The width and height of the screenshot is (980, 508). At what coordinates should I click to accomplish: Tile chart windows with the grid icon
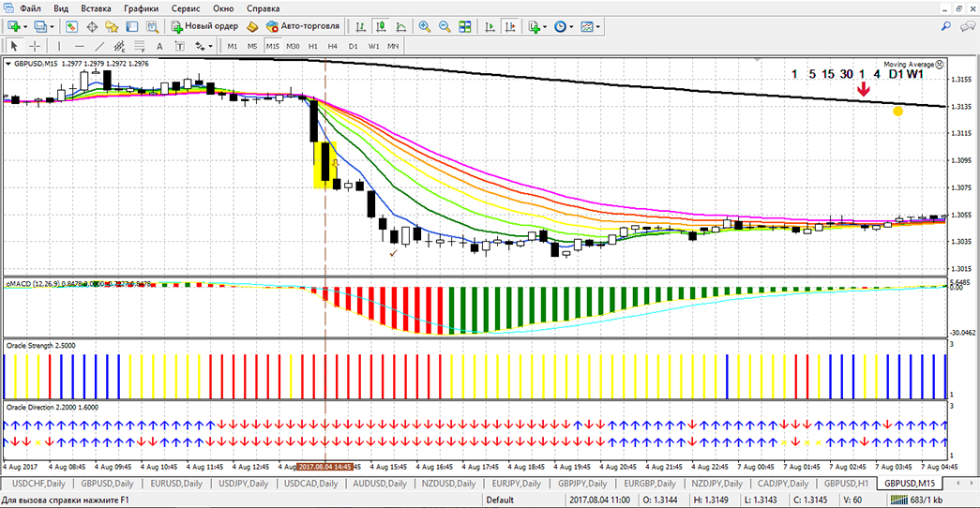click(466, 27)
